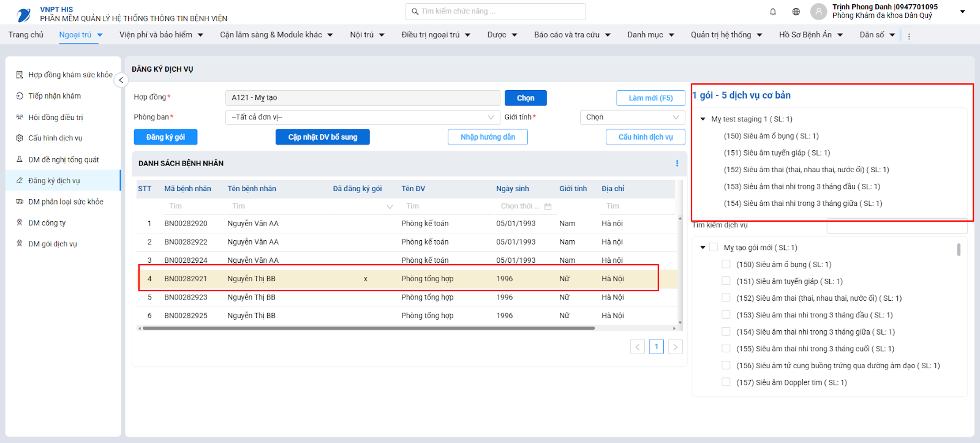Click the DM công ty sidebar icon

(20, 223)
